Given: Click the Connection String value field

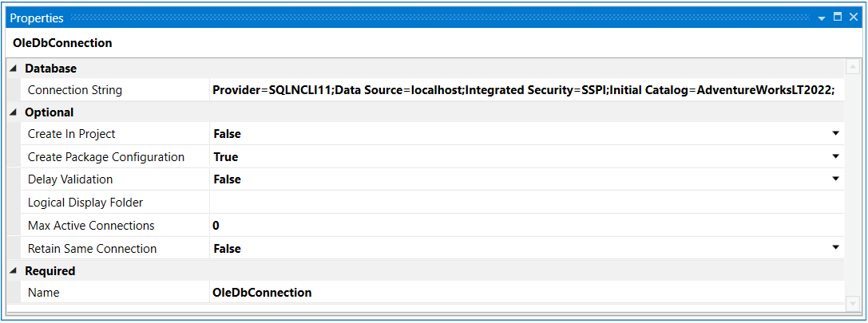Looking at the screenshot, I should [523, 90].
